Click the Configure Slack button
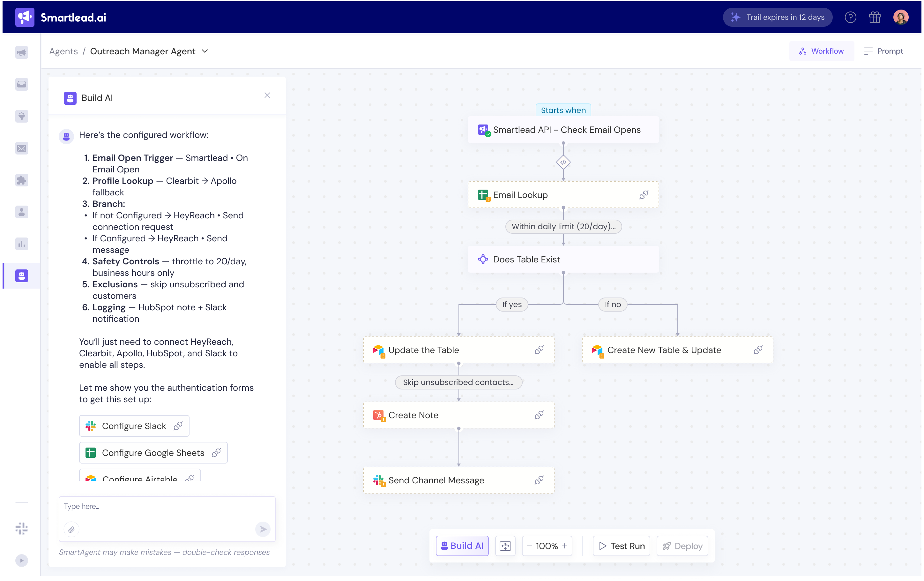The height and width of the screenshot is (581, 924). click(x=134, y=426)
